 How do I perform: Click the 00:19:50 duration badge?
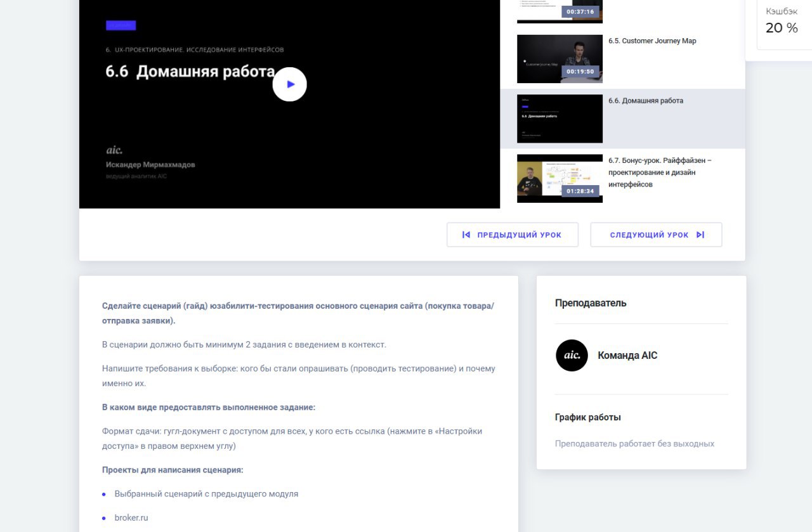click(580, 72)
